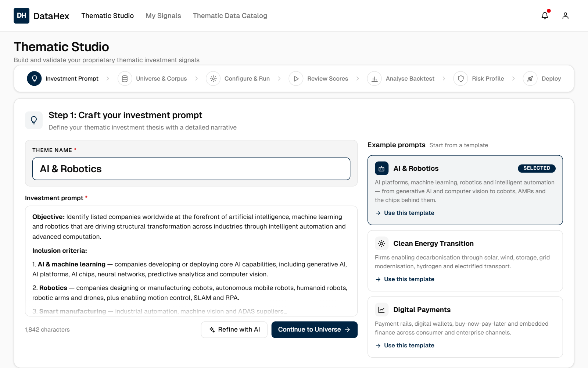Go to the Universe & Corpus database icon
Screen dimensions: 588x368
click(125, 78)
